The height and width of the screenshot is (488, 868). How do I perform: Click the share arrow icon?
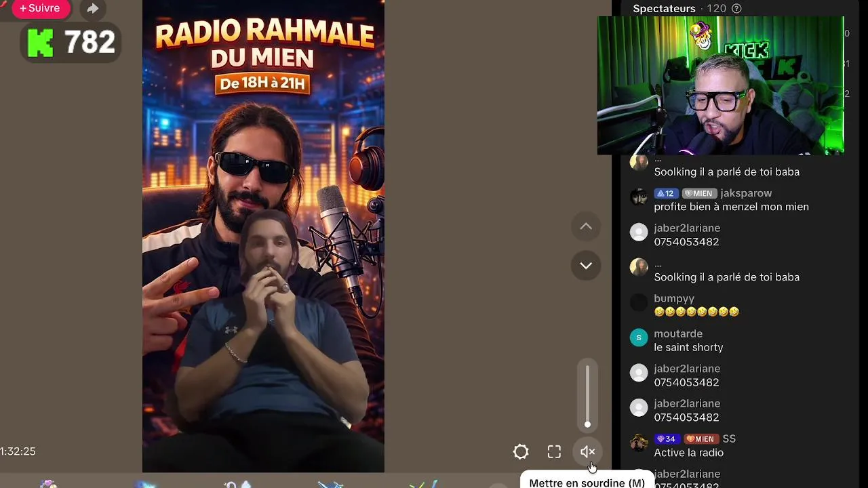tap(93, 9)
